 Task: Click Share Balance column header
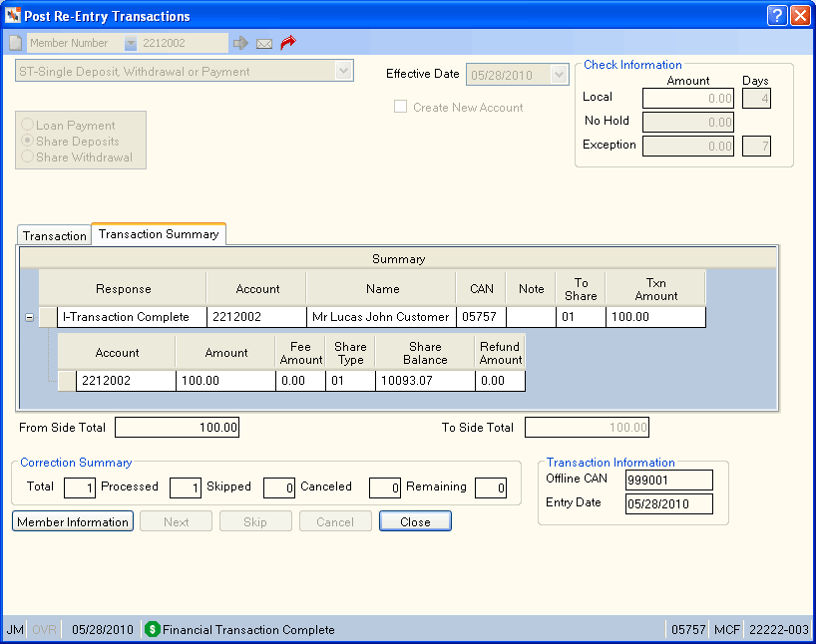425,353
